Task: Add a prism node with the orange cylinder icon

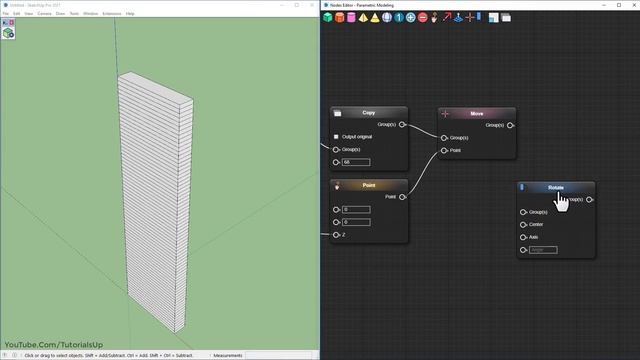Action: pyautogui.click(x=340, y=18)
